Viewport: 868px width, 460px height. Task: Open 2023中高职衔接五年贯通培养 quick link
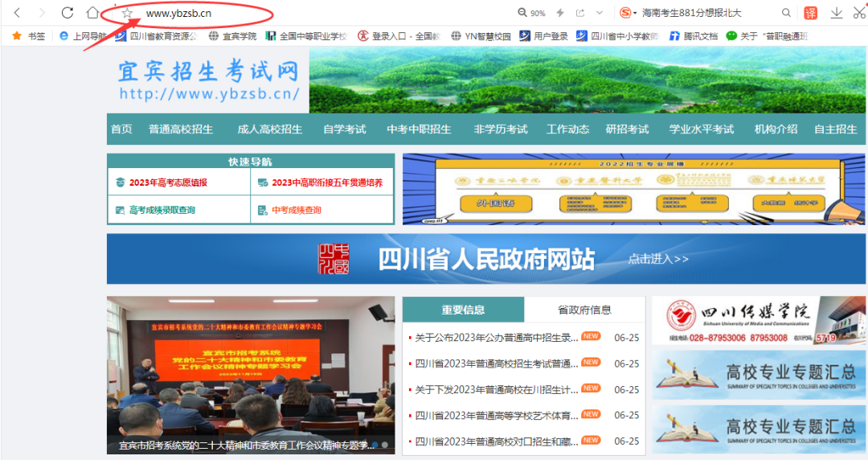(327, 183)
